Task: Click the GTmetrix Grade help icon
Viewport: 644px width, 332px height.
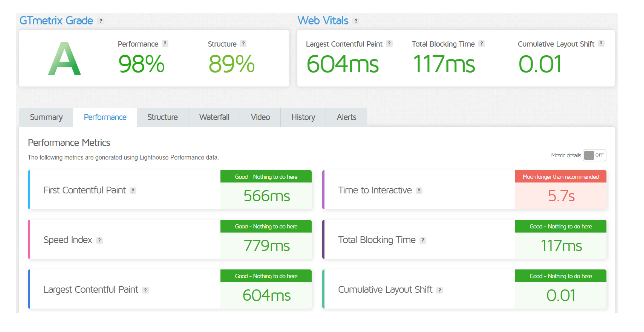Action: 101,21
